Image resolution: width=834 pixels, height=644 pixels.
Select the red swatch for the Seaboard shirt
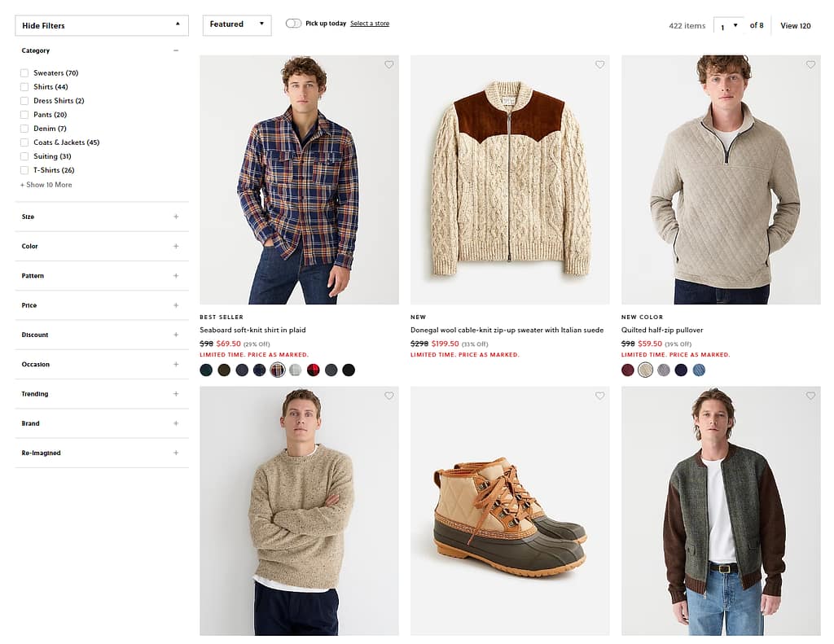pyautogui.click(x=313, y=369)
